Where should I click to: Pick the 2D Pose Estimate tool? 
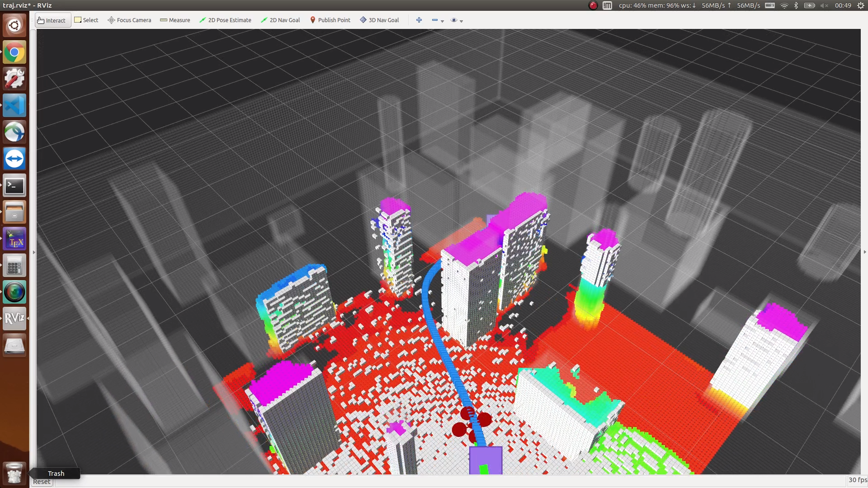(225, 20)
